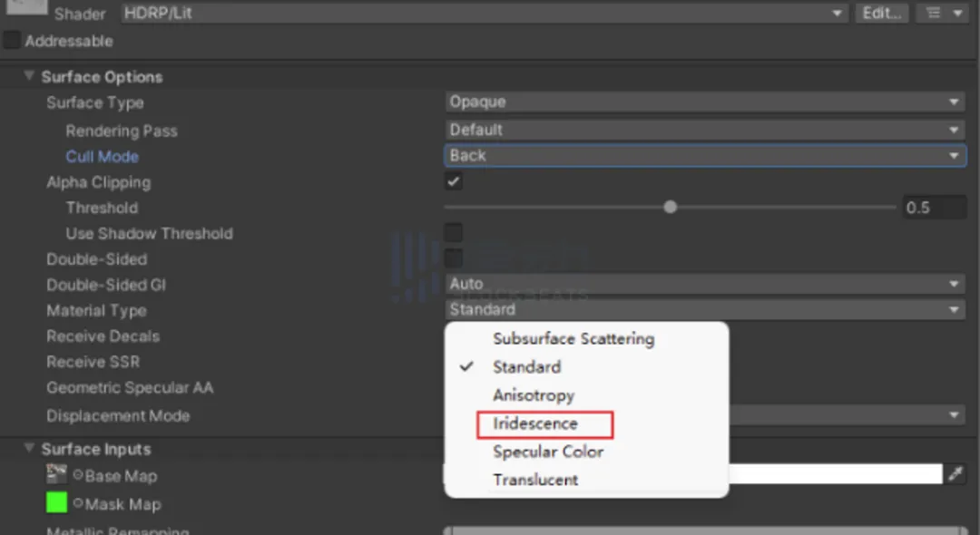The height and width of the screenshot is (535, 980).
Task: Uncheck the Alpha Clipping checkbox
Action: [454, 181]
